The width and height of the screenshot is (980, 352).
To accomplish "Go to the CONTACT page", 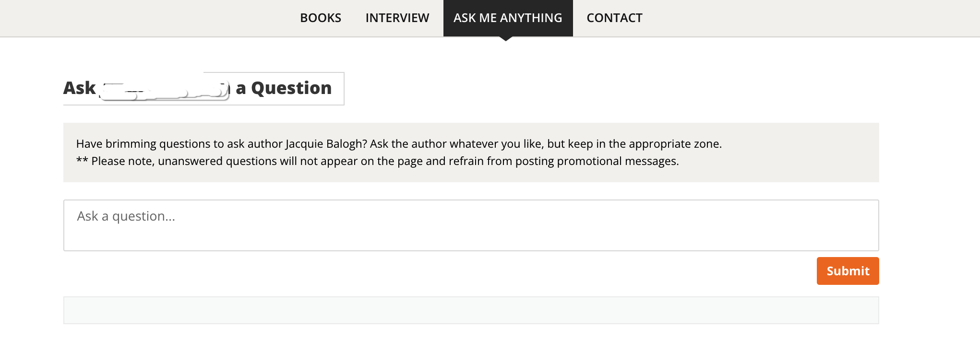I will click(x=614, y=18).
